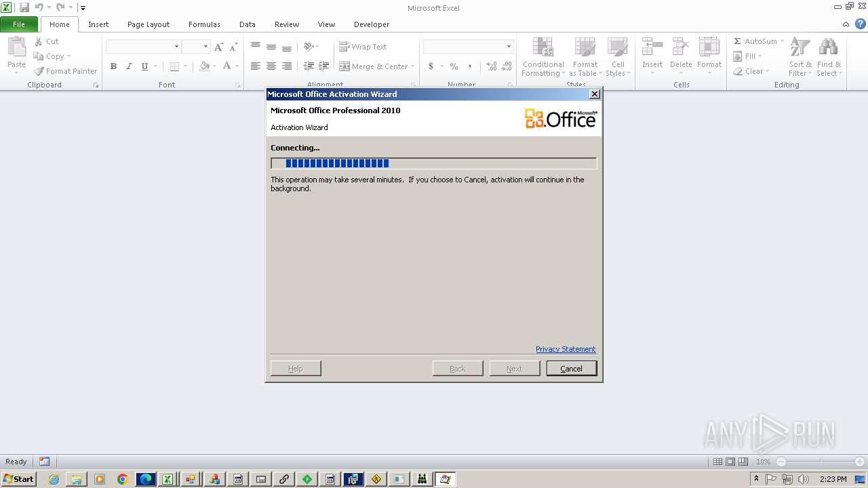
Task: Toggle Bottom Align alignment
Action: [287, 47]
